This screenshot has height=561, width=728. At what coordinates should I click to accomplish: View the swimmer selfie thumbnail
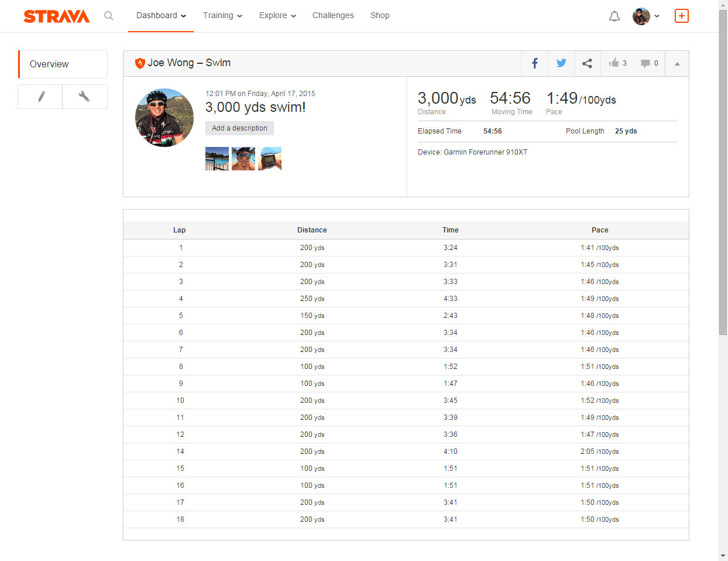(x=243, y=159)
